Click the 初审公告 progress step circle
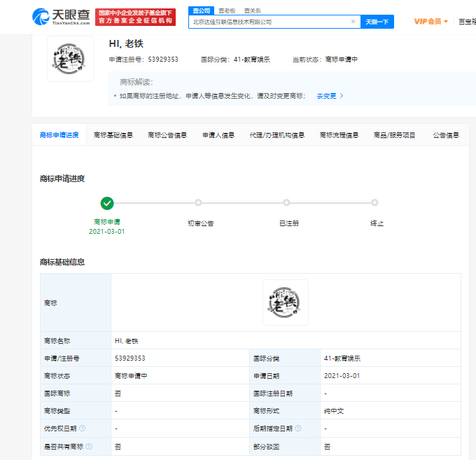This screenshot has height=460, width=476. click(x=199, y=203)
